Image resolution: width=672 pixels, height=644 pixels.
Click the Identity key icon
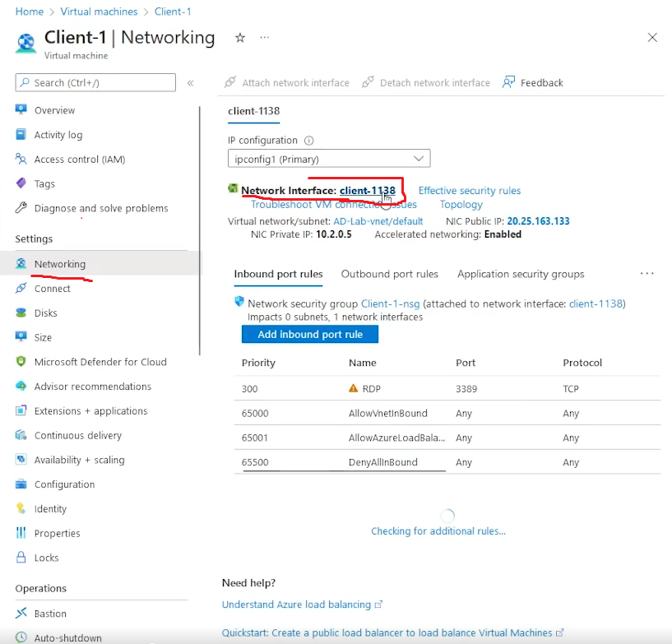click(x=21, y=508)
